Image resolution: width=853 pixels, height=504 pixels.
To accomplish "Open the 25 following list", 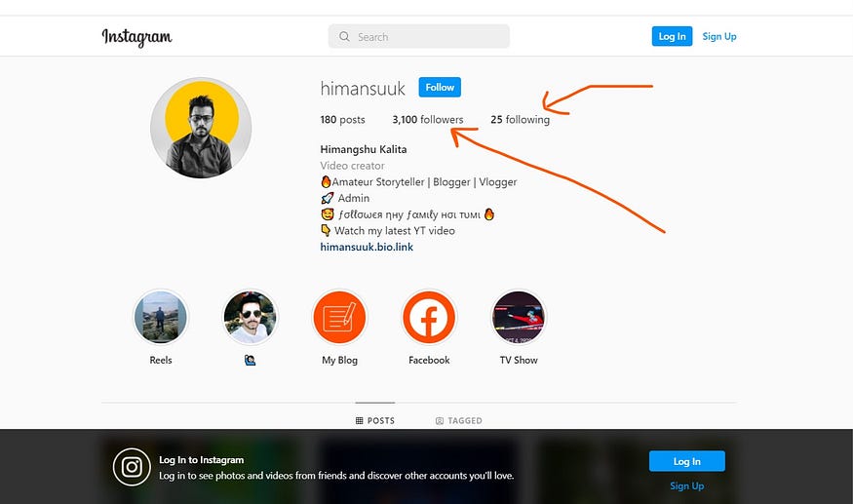I will (x=520, y=120).
